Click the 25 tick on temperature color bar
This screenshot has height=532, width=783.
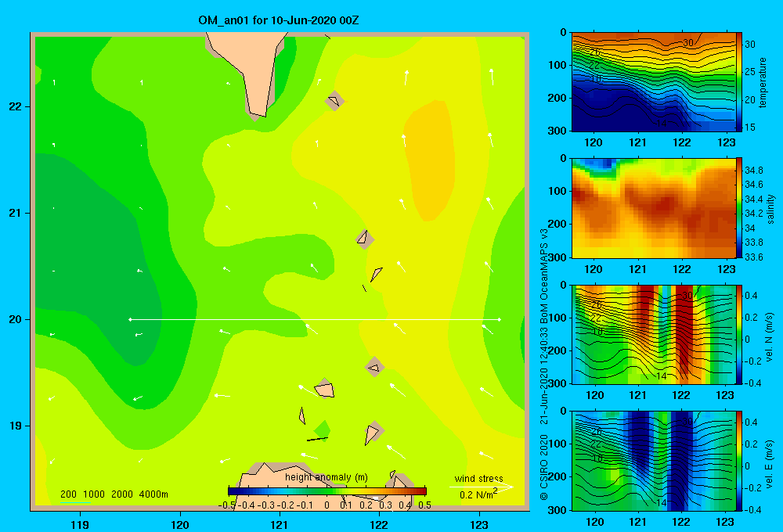click(x=750, y=72)
